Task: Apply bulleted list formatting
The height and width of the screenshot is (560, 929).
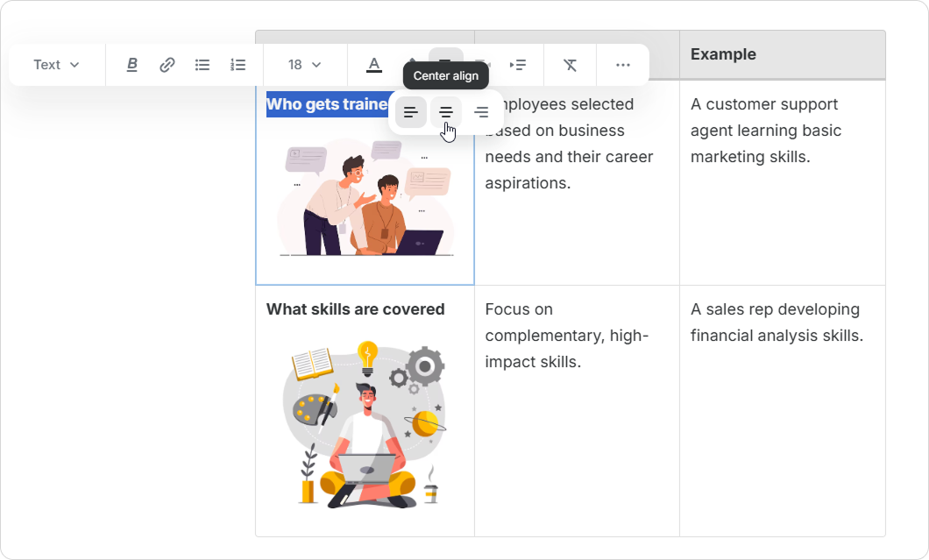Action: (202, 65)
